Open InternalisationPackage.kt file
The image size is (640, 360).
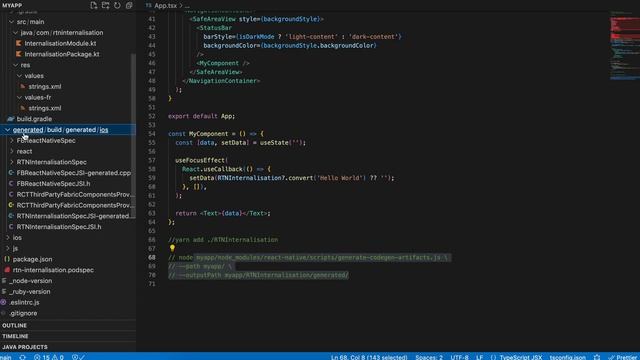point(62,54)
